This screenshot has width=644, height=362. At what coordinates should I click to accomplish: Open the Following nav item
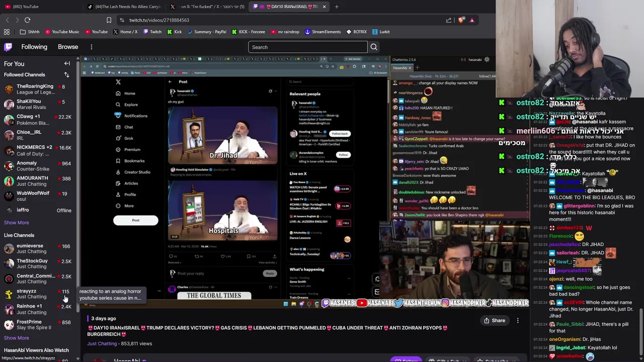(34, 47)
